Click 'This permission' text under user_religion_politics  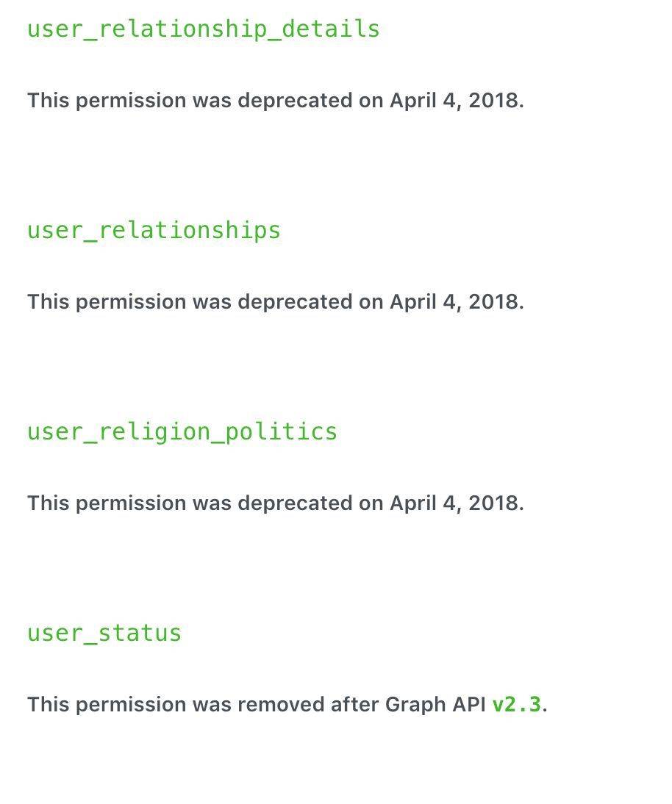click(107, 503)
